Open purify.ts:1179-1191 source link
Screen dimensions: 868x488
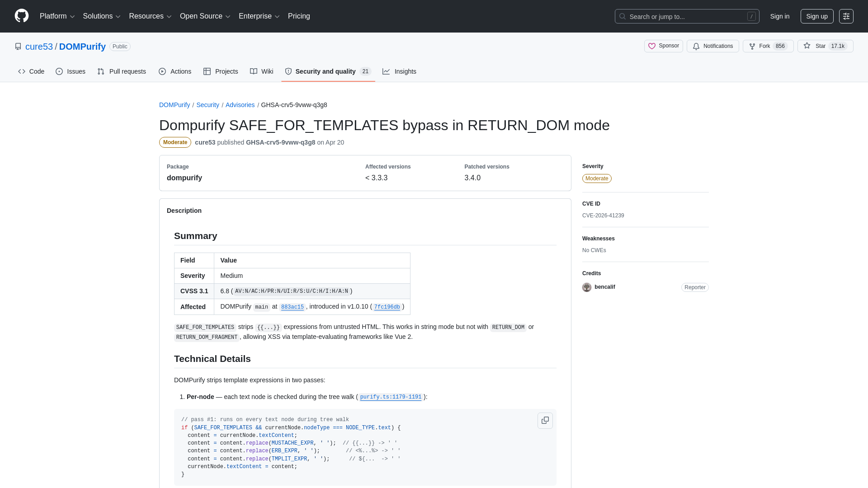(391, 397)
